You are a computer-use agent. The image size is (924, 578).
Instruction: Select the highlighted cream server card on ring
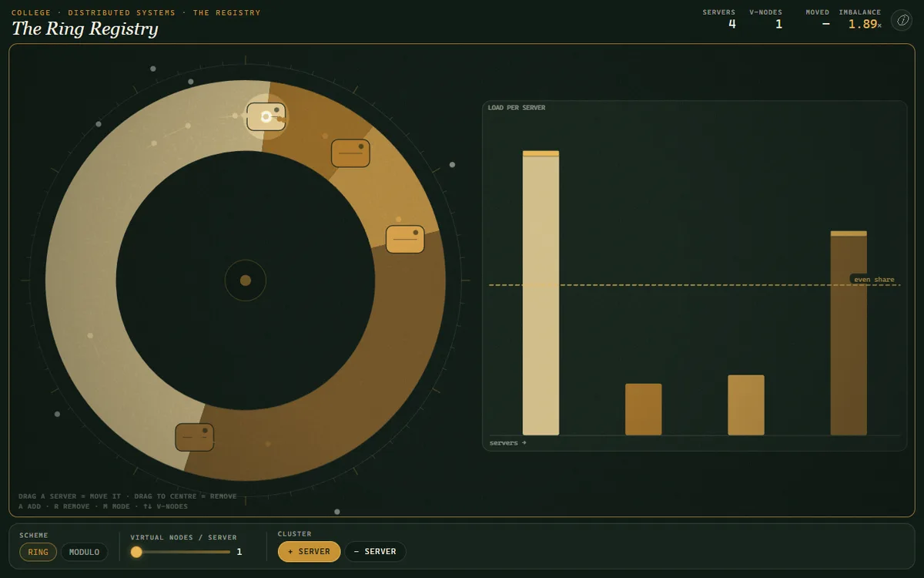click(266, 116)
